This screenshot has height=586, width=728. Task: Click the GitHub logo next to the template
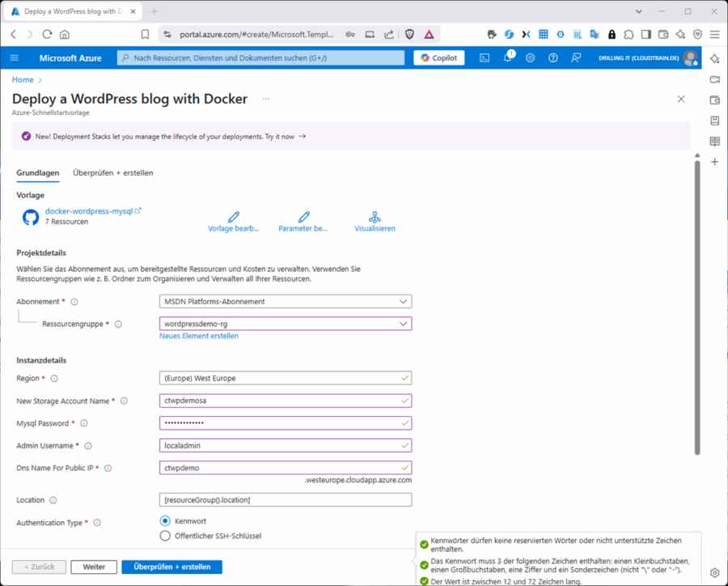31,217
